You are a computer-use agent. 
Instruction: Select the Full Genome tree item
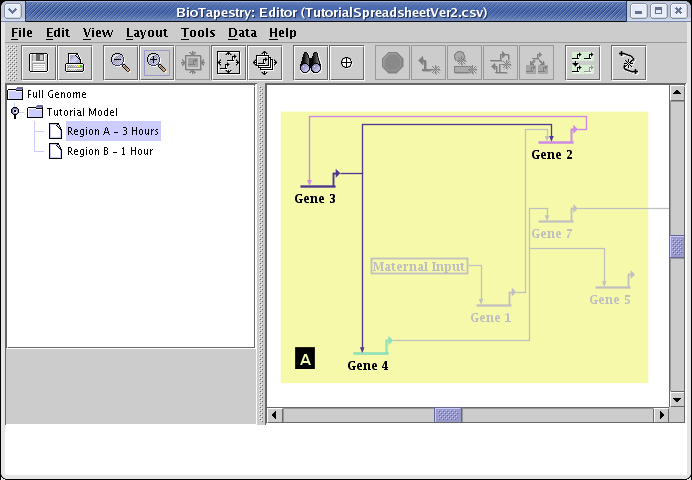(56, 94)
